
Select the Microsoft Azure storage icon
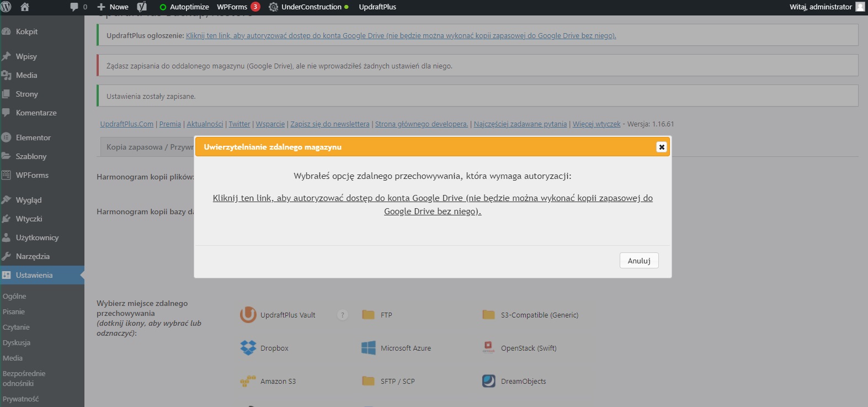click(368, 348)
